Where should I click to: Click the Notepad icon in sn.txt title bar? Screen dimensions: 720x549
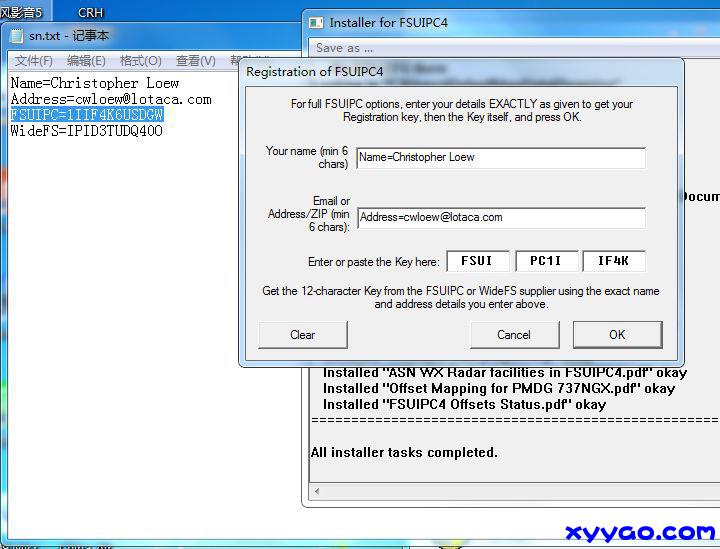16,36
